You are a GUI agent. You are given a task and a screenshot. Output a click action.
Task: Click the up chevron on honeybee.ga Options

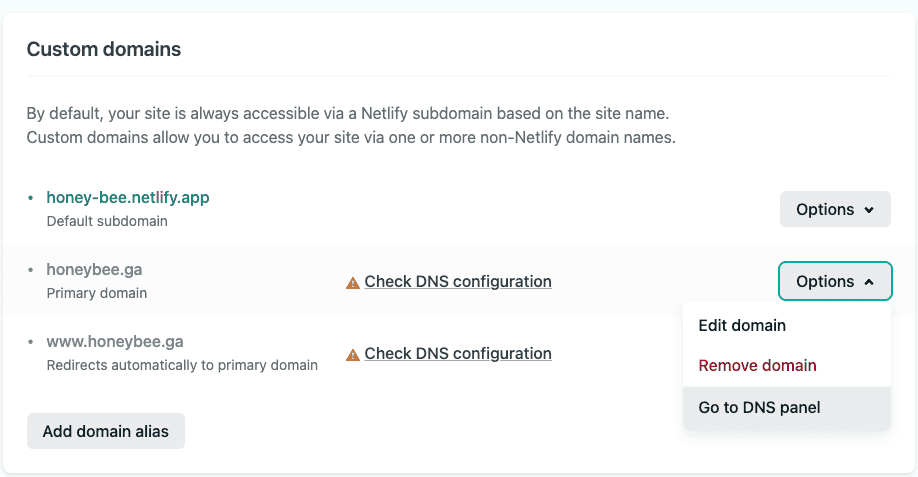(869, 283)
